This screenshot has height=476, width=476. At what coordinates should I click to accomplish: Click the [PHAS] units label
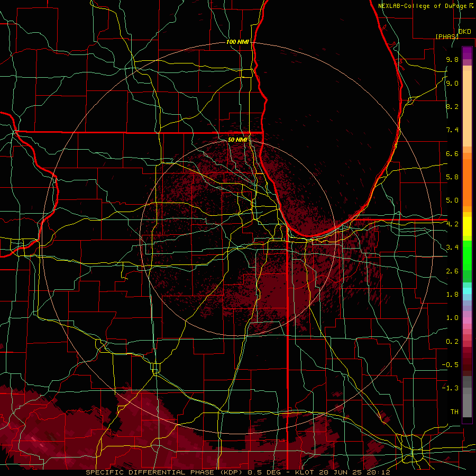447,36
